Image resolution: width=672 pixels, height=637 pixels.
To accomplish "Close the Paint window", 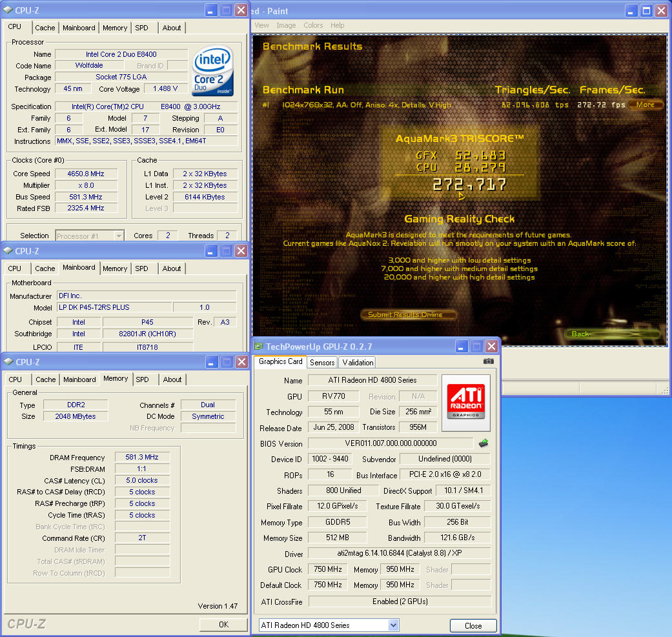I will (x=661, y=11).
